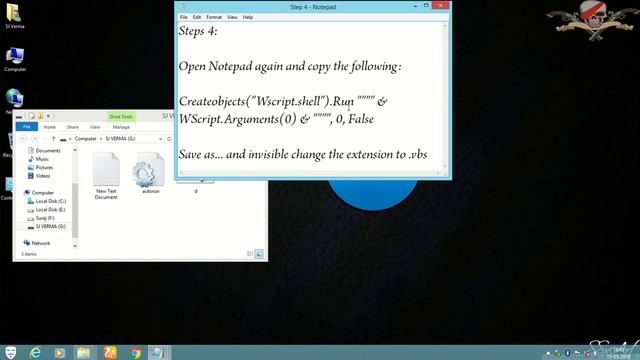Go up one folder level in Explorer
Image resolution: width=640 pixels, height=360 pixels.
(x=53, y=139)
